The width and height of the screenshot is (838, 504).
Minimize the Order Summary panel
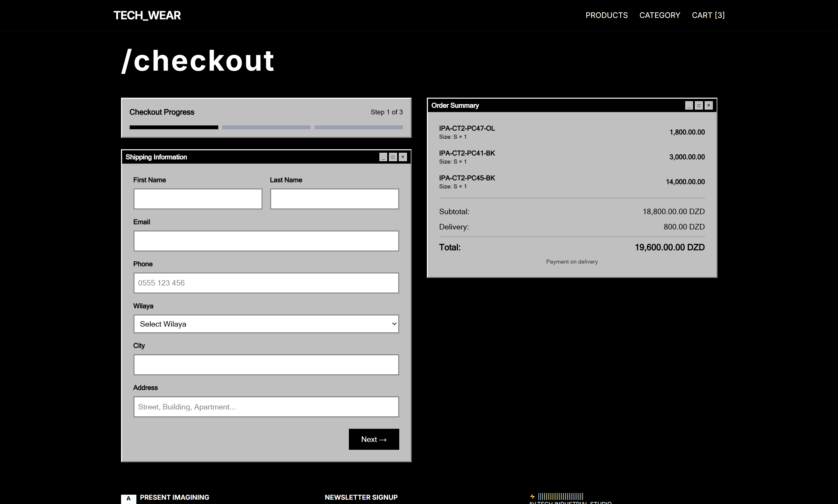point(689,105)
